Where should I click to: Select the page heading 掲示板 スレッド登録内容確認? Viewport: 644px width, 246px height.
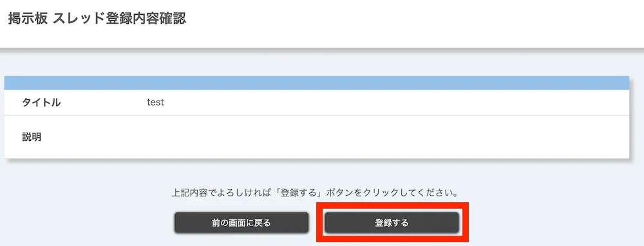pyautogui.click(x=97, y=19)
